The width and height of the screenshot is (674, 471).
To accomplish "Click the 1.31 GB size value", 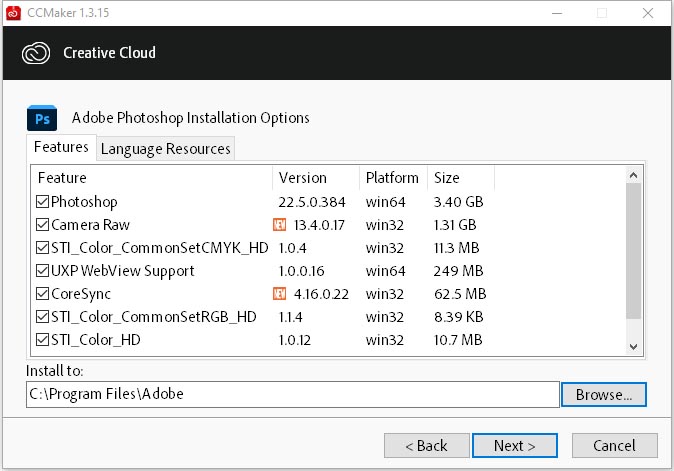I will click(x=455, y=225).
